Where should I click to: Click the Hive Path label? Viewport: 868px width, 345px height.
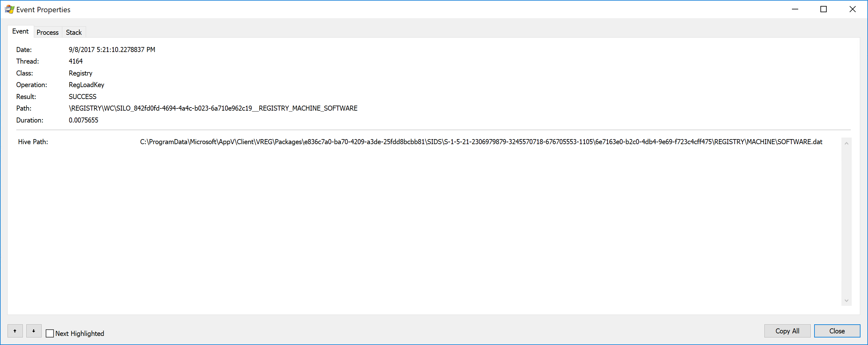pos(33,142)
